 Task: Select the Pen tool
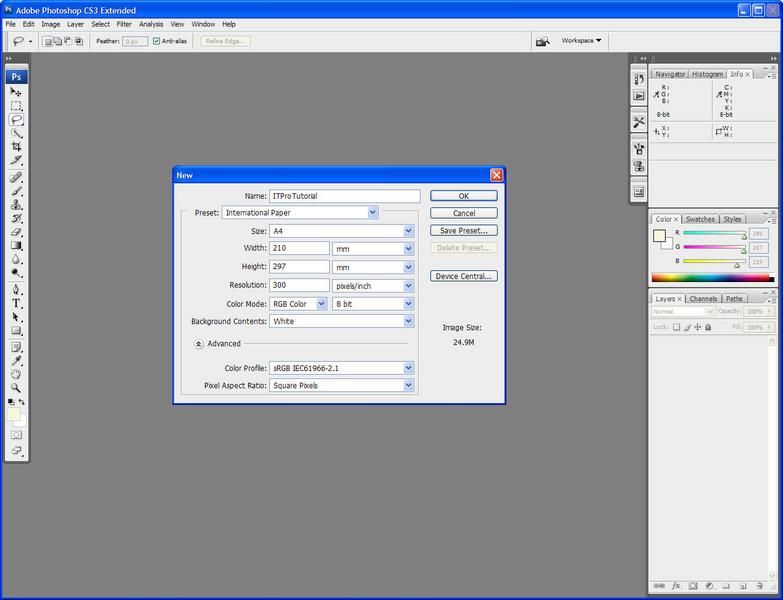pos(16,290)
